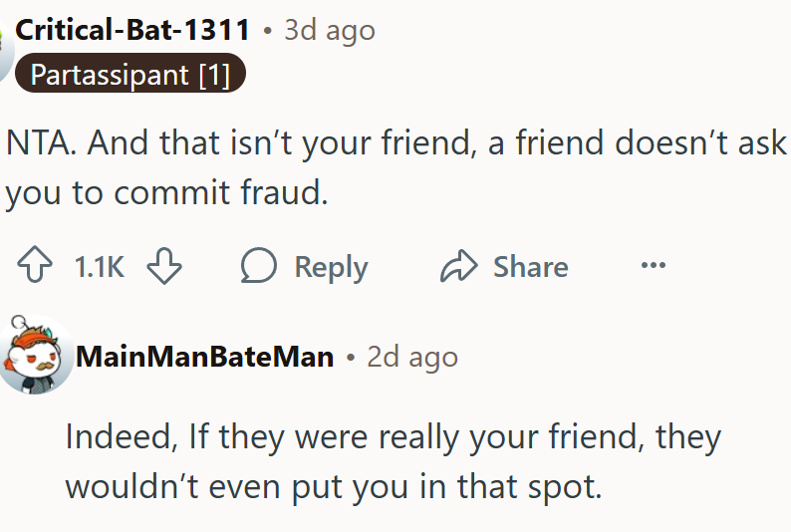
Task: Open the three-dot more options menu
Action: 653,266
